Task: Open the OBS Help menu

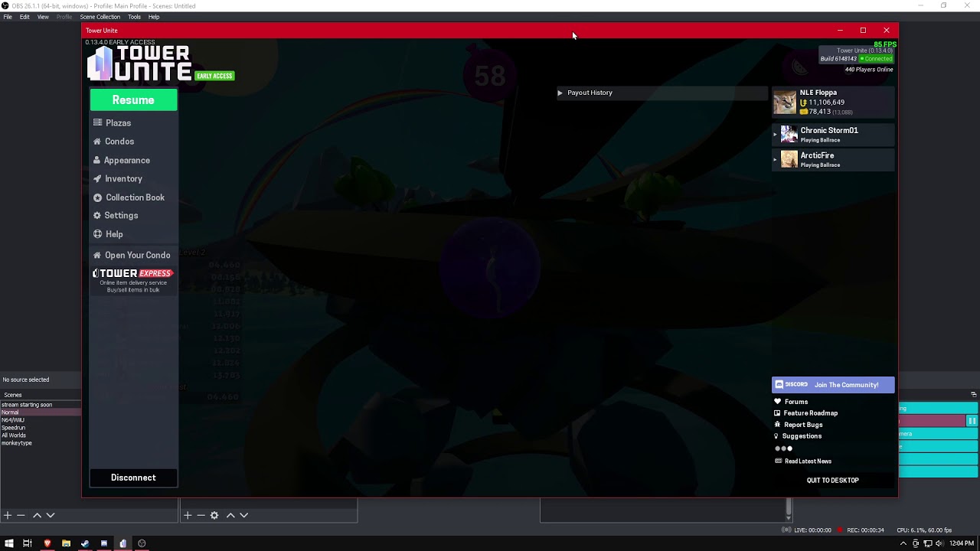Action: point(154,17)
